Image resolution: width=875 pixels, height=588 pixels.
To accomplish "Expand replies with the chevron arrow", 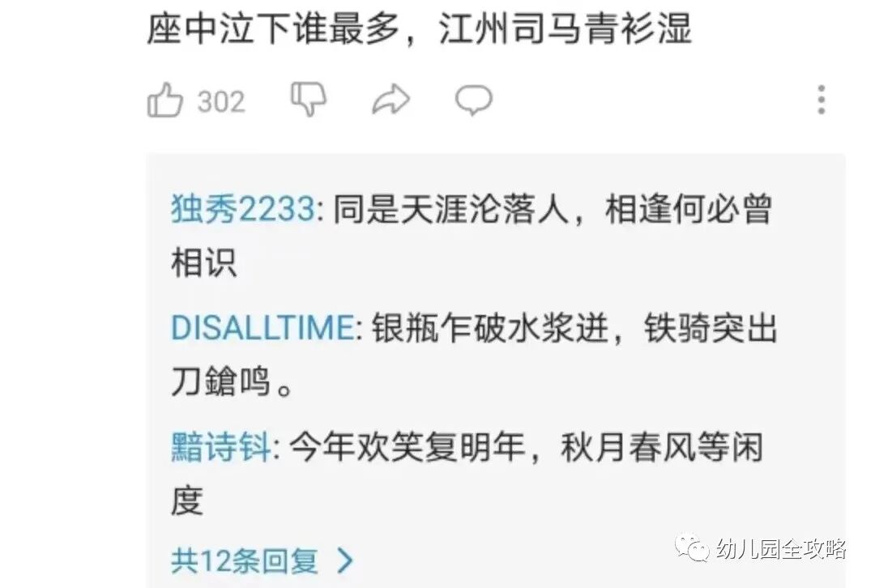I will (345, 560).
